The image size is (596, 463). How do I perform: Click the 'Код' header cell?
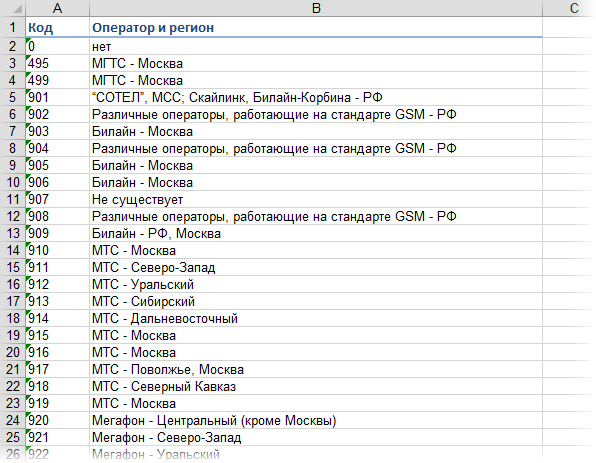click(x=57, y=27)
